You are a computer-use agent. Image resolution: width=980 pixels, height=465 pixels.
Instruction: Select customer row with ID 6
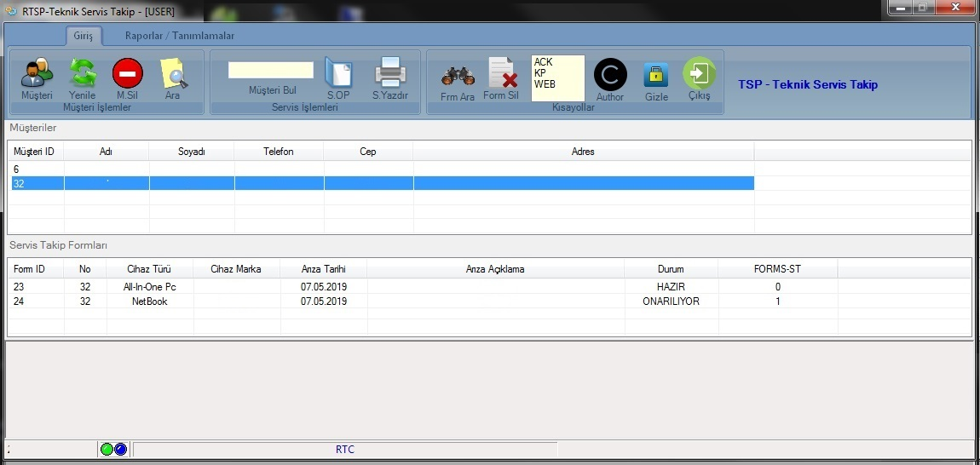coord(383,169)
